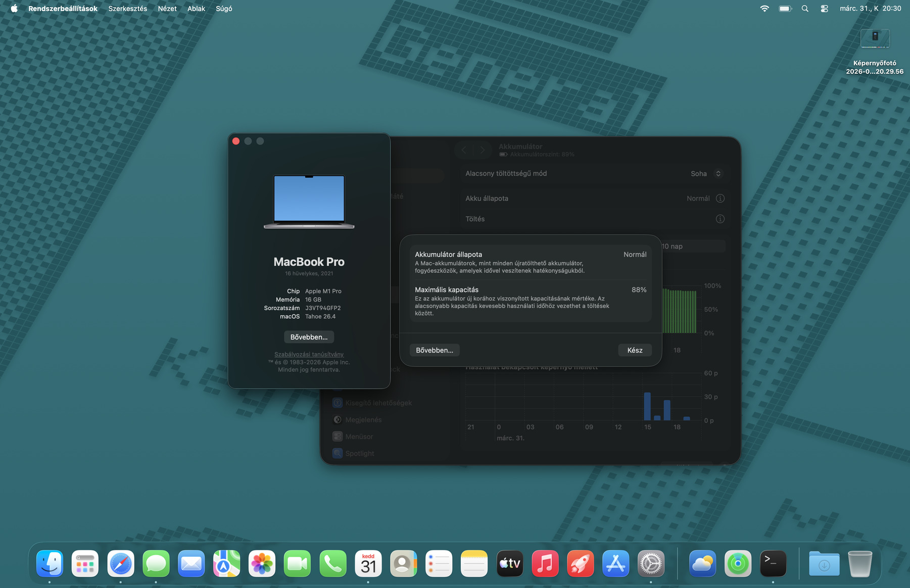The image size is (910, 588).
Task: Launch Find My from the Dock
Action: coord(738,563)
